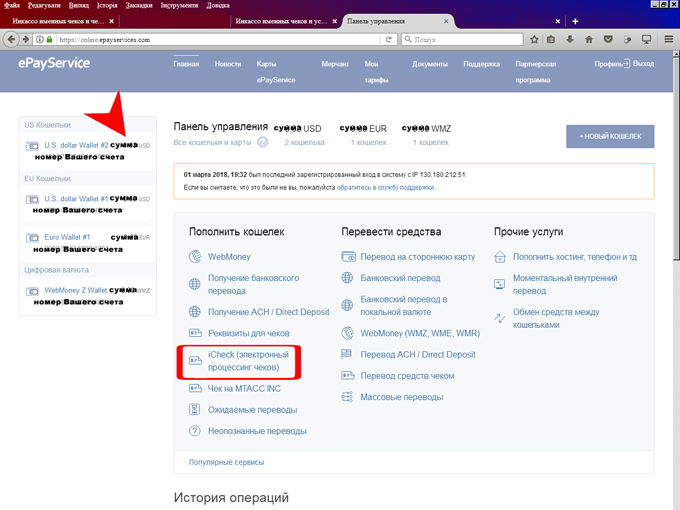Viewport: 680px width, 510px height.
Task: Open Перевод средств чеком link
Action: click(x=407, y=376)
